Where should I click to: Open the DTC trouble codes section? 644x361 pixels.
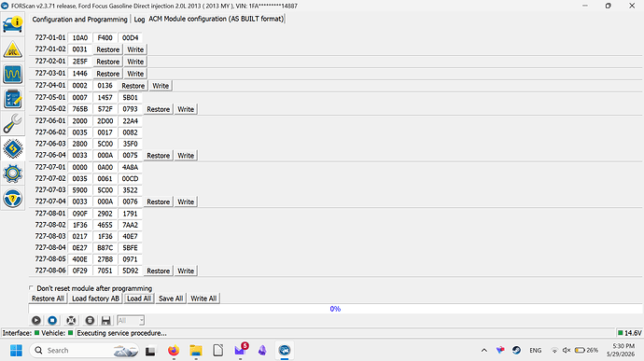coord(13,49)
